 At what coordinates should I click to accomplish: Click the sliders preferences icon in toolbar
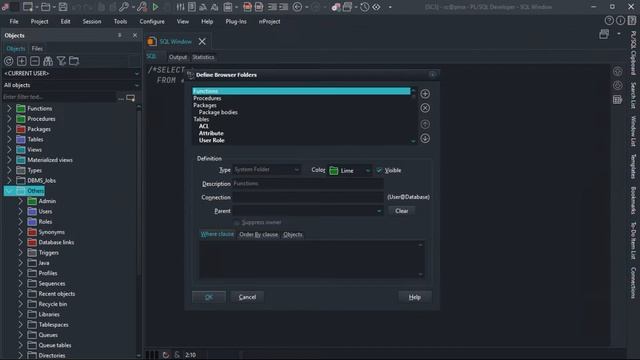[x=180, y=7]
